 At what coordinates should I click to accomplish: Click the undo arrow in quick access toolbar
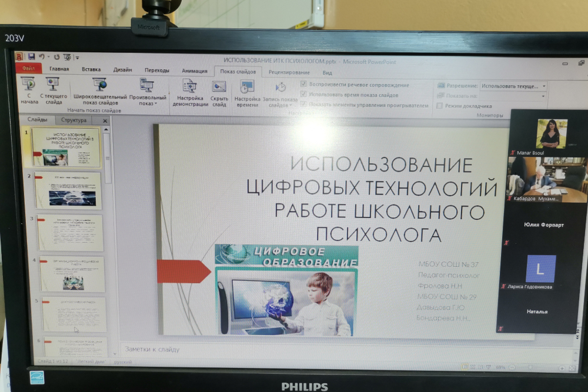click(41, 56)
